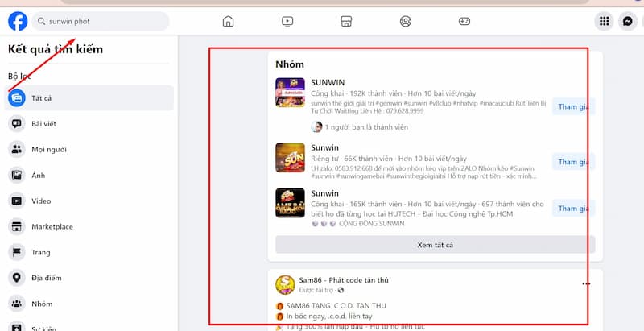
Task: Click the 'Địa điểm' location pin icon
Action: point(17,278)
